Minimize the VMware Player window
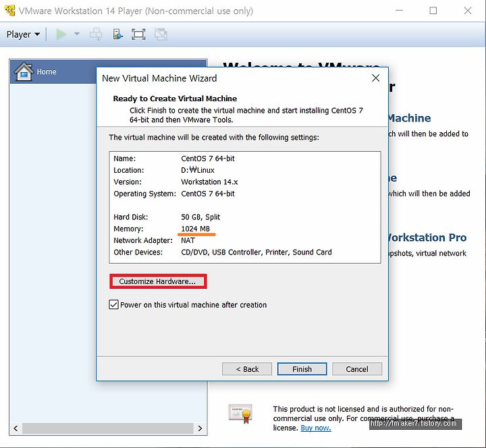The image size is (486, 448). tap(399, 11)
